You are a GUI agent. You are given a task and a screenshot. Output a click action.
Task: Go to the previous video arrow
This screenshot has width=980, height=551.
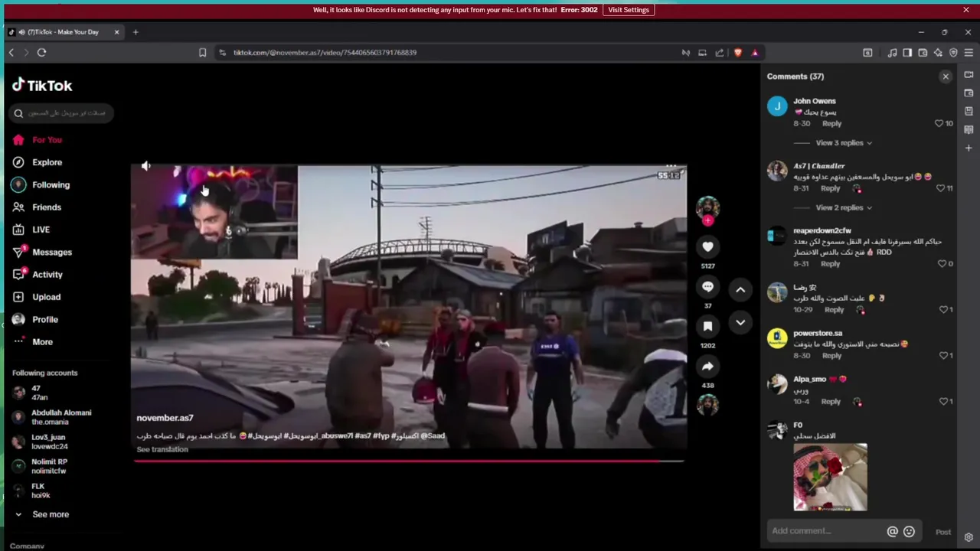click(740, 289)
